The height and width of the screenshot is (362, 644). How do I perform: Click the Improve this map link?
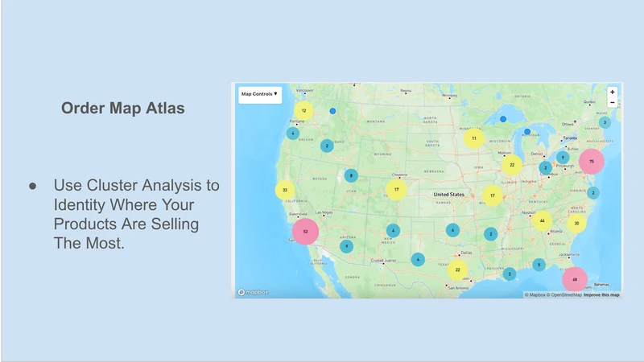[x=601, y=294]
